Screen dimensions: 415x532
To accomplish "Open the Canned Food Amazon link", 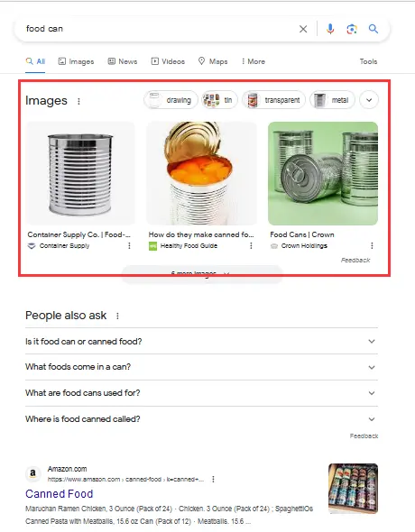I will [59, 493].
